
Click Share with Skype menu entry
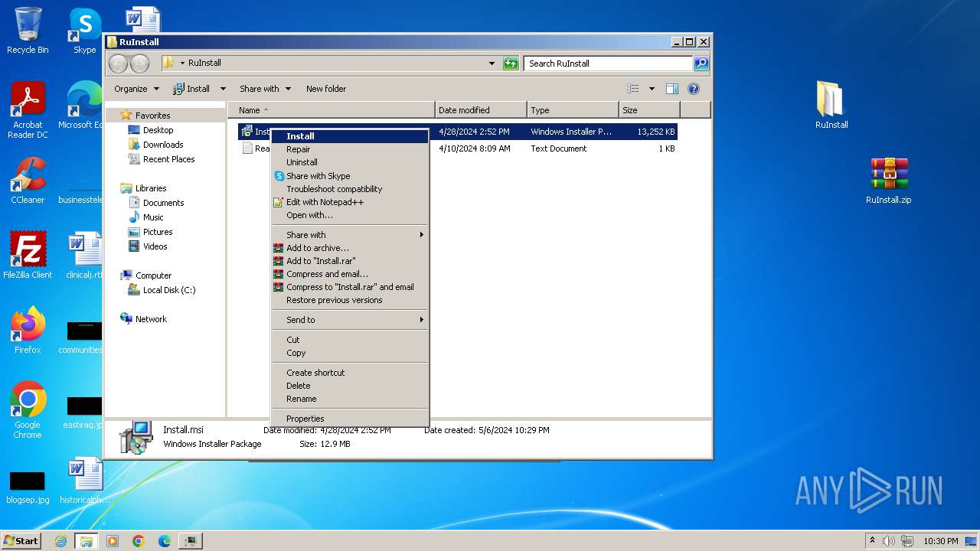(x=350, y=176)
